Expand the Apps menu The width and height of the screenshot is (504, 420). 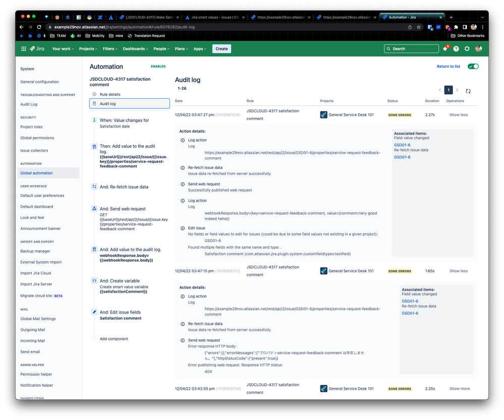tap(200, 49)
